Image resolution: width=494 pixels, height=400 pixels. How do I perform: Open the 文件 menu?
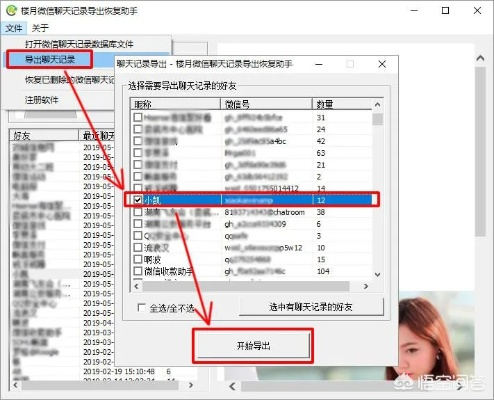point(14,28)
